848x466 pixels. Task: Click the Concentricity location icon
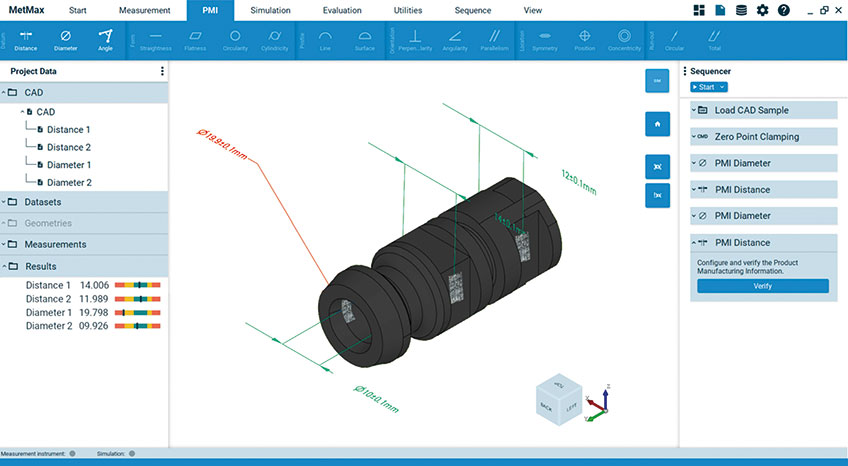623,39
